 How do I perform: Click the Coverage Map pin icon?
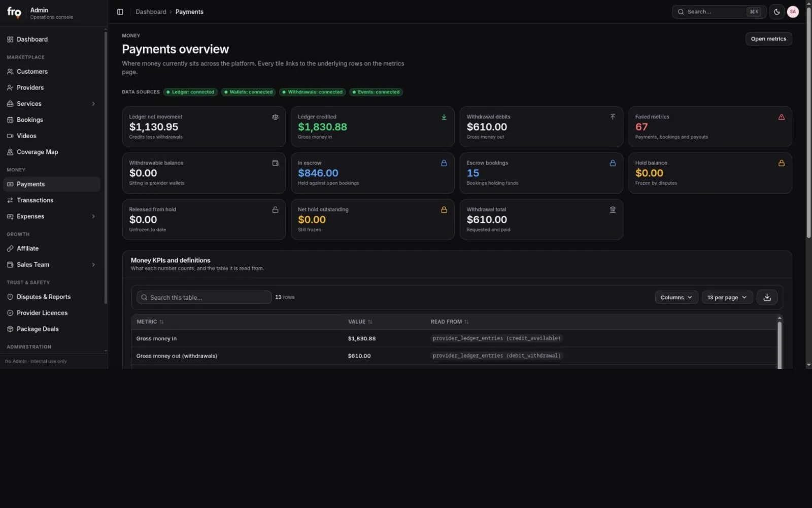click(10, 152)
